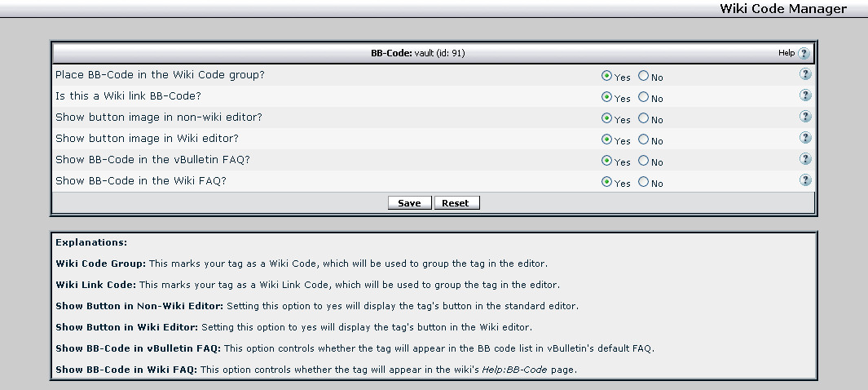The image size is (868, 390).
Task: Select No for Wiki Code group placement
Action: click(x=644, y=76)
